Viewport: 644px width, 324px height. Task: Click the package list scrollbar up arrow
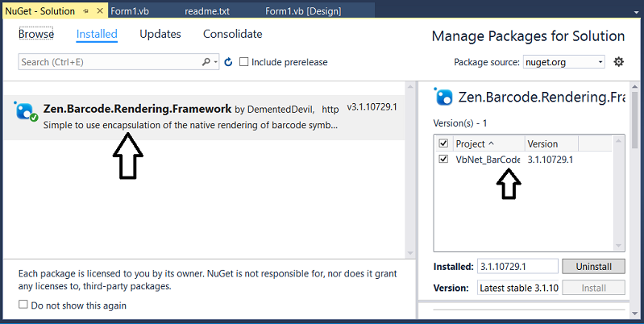pos(410,86)
